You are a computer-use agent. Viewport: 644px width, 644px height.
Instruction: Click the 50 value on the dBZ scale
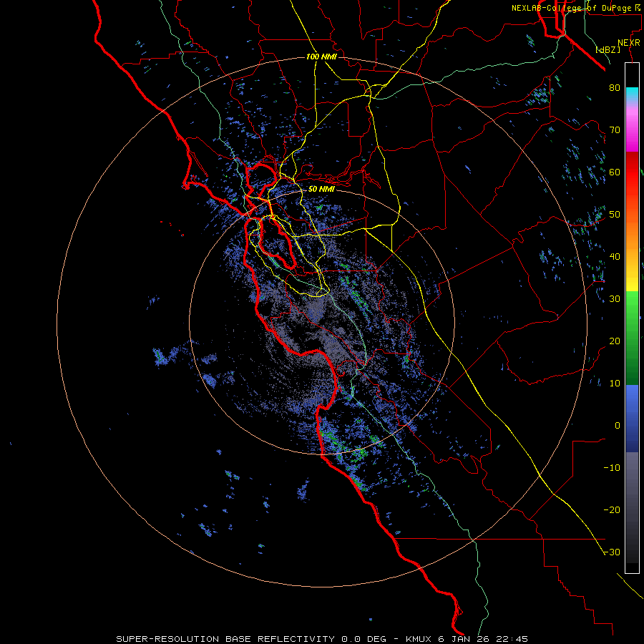[x=615, y=215]
